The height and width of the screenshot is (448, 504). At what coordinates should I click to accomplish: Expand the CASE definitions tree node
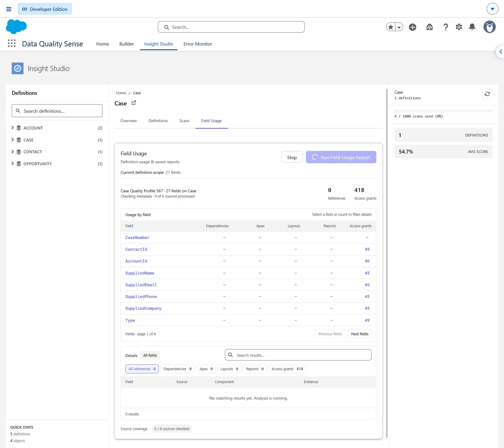[x=13, y=140]
